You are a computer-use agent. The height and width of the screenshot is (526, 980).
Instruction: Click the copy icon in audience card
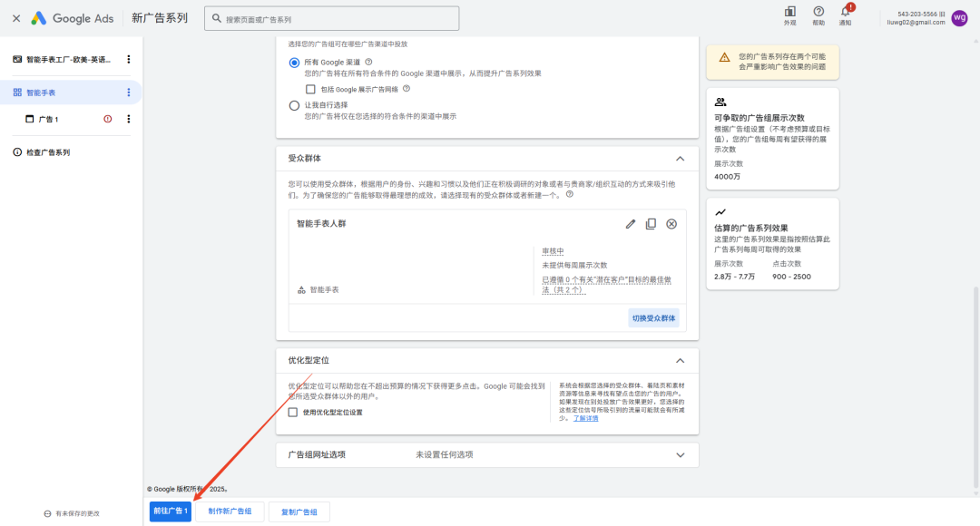tap(651, 224)
